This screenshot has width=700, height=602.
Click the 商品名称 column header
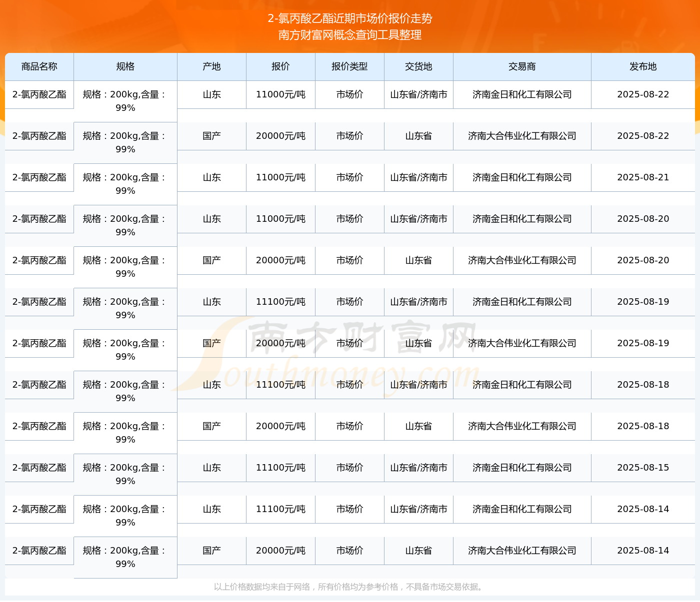39,66
